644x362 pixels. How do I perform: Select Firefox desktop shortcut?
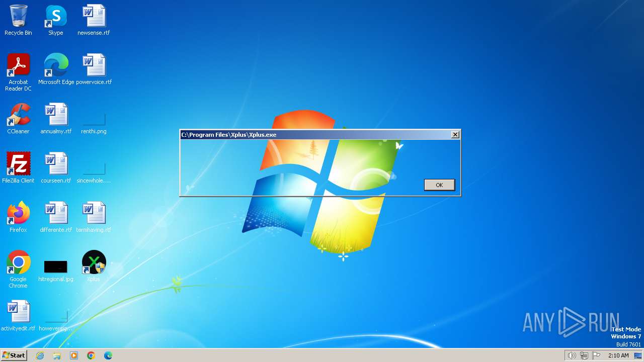tap(18, 217)
